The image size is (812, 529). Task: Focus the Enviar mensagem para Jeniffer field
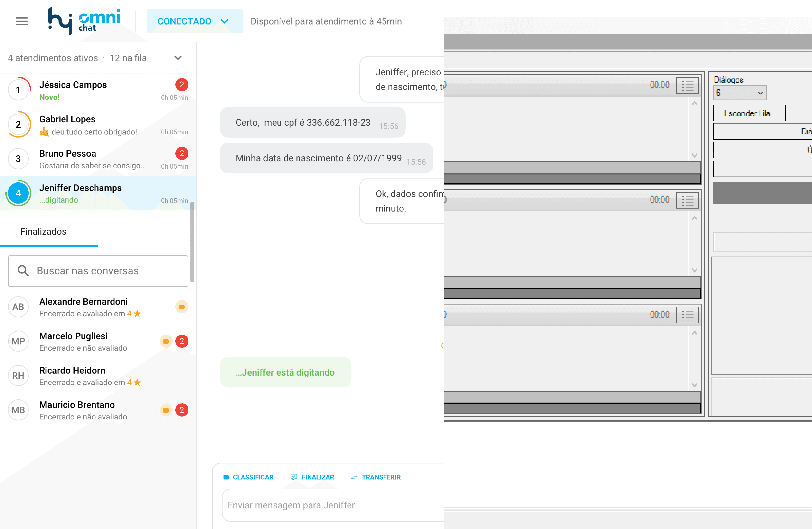[333, 505]
